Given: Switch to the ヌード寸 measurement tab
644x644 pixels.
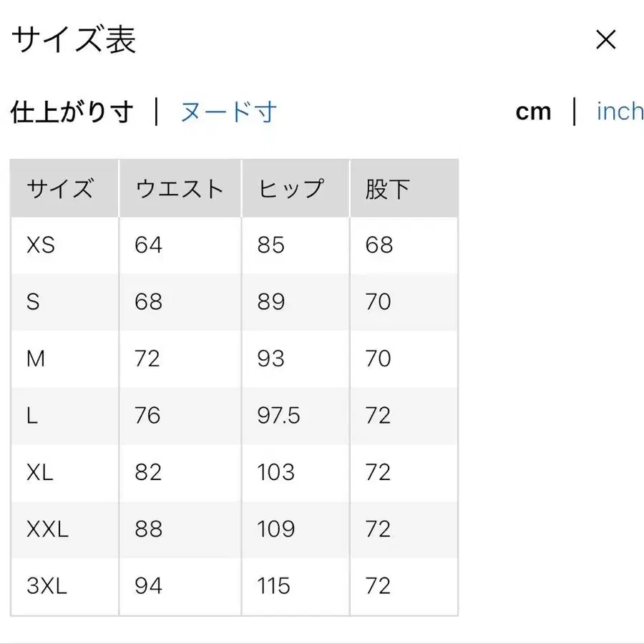Looking at the screenshot, I should [x=228, y=112].
